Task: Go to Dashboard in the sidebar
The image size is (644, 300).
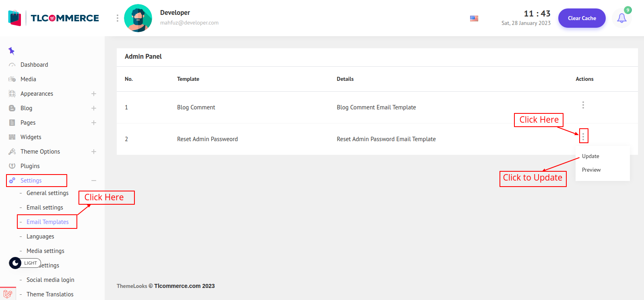Action: point(34,65)
